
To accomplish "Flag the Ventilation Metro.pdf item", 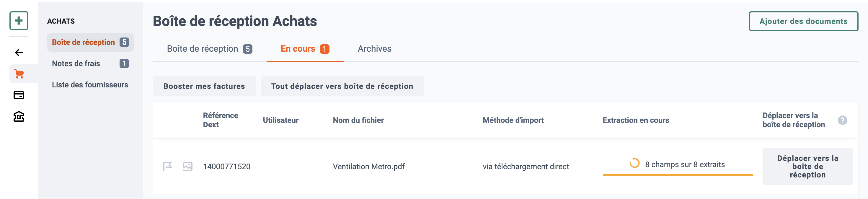I will click(167, 166).
